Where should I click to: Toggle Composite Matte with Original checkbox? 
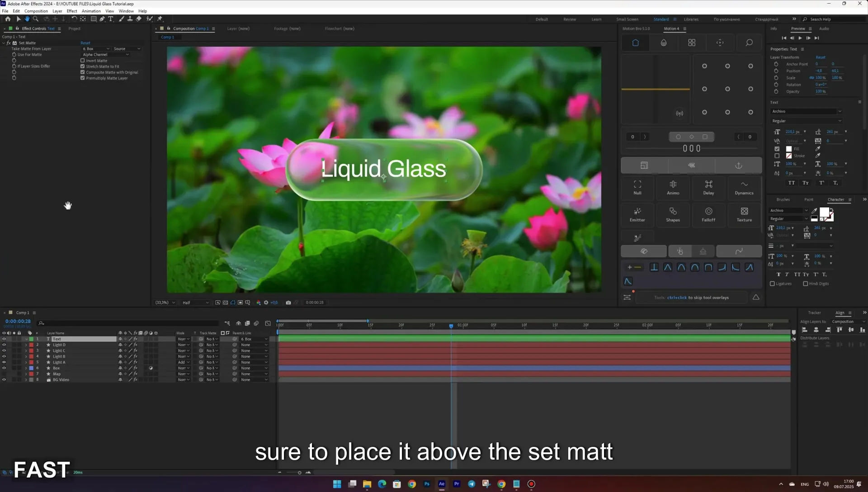click(83, 72)
